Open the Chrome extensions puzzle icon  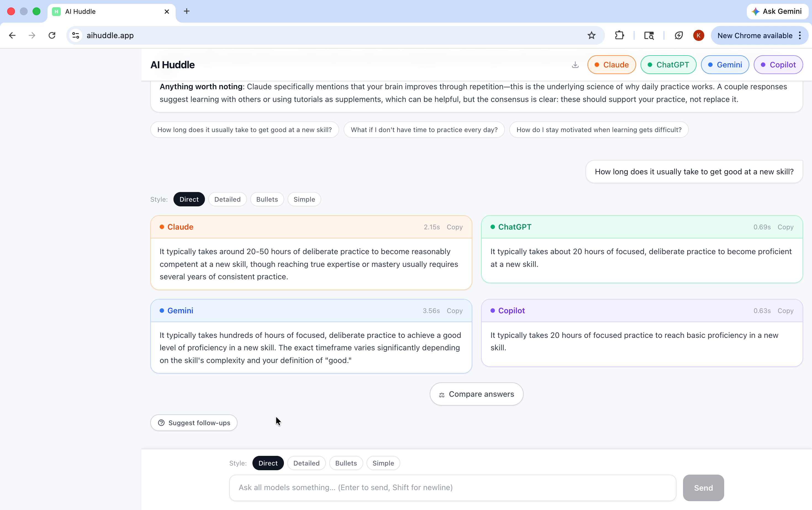619,35
